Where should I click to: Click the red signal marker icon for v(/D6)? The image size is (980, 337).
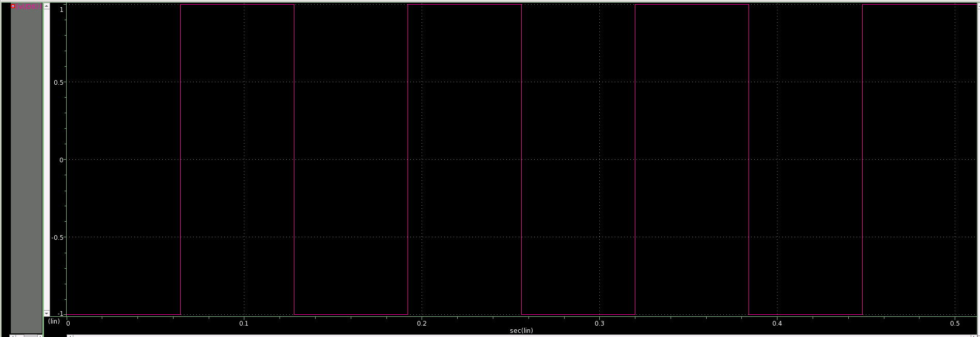[13, 6]
